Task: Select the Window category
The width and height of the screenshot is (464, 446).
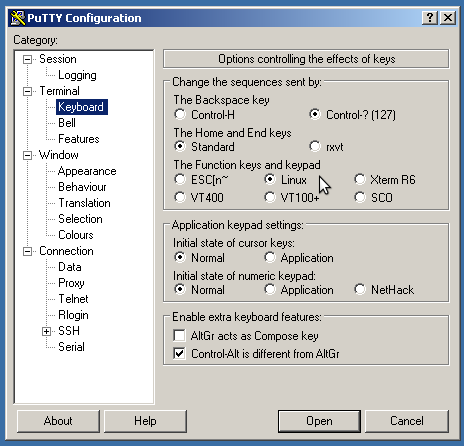Action: coord(59,155)
